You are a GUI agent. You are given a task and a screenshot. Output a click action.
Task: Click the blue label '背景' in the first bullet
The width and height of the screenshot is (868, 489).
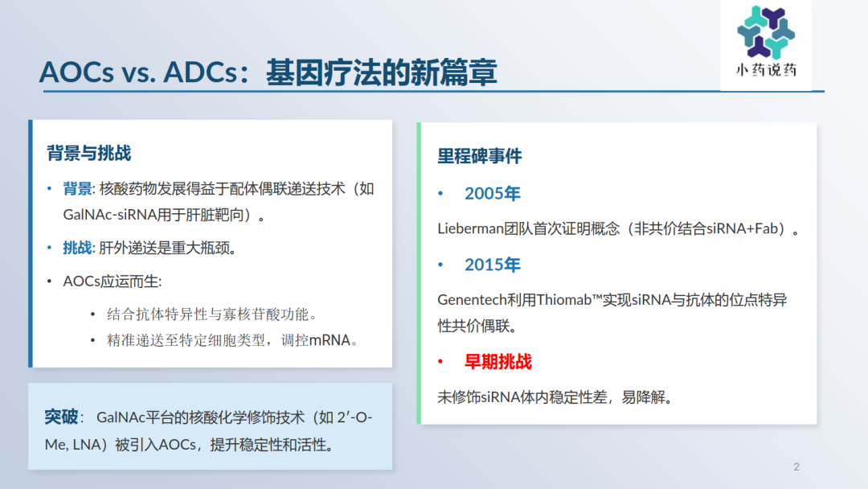tap(77, 189)
